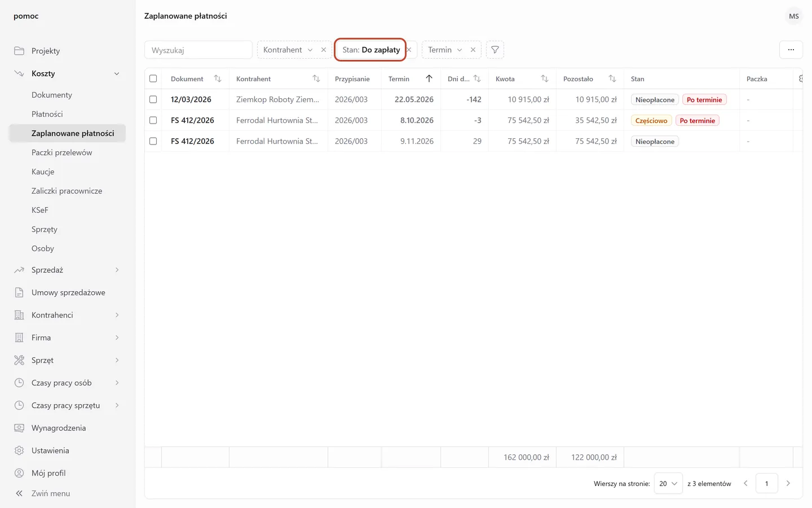Click the Wynagrodzenia money icon
The height and width of the screenshot is (508, 812).
click(19, 428)
